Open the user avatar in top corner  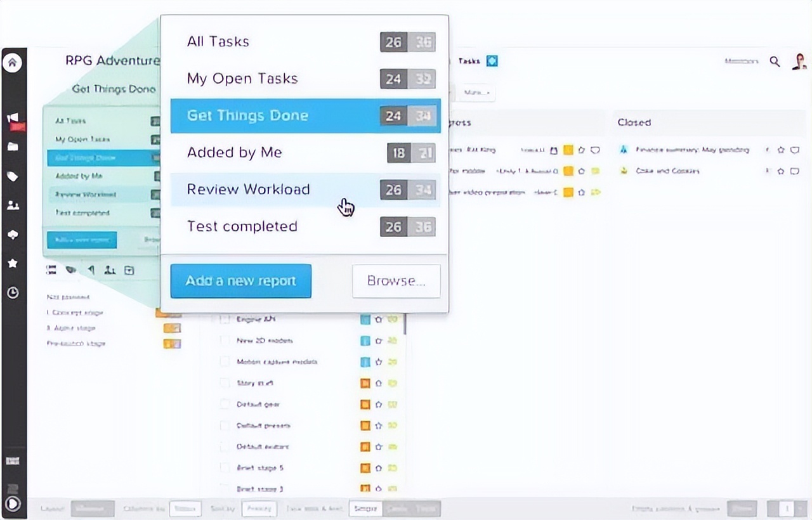[799, 62]
